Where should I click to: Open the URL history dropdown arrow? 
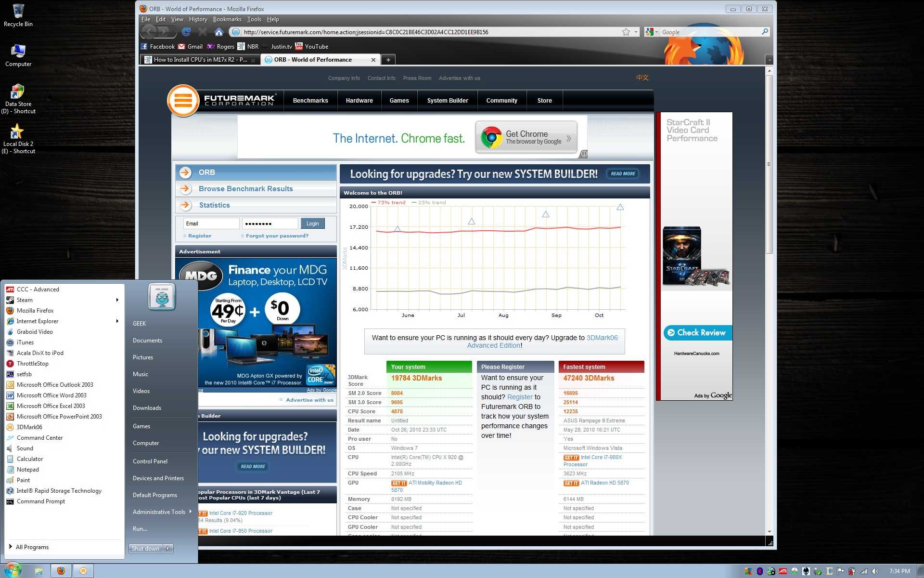coord(636,32)
